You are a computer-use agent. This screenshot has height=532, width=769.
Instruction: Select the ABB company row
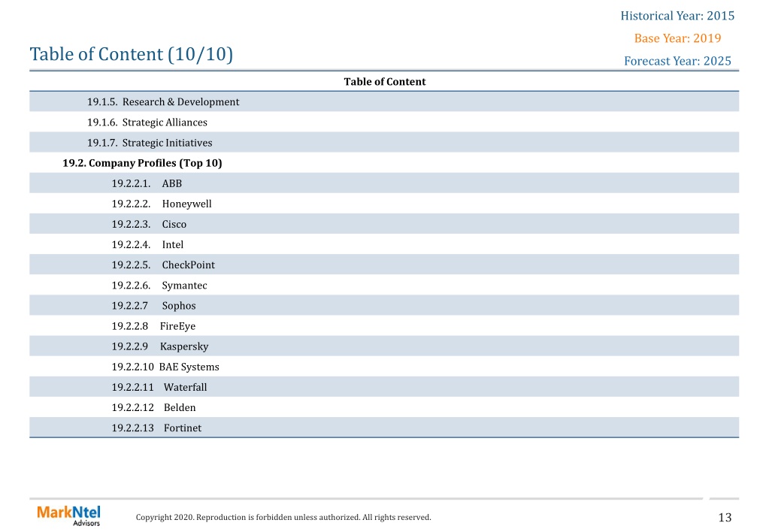click(385, 183)
